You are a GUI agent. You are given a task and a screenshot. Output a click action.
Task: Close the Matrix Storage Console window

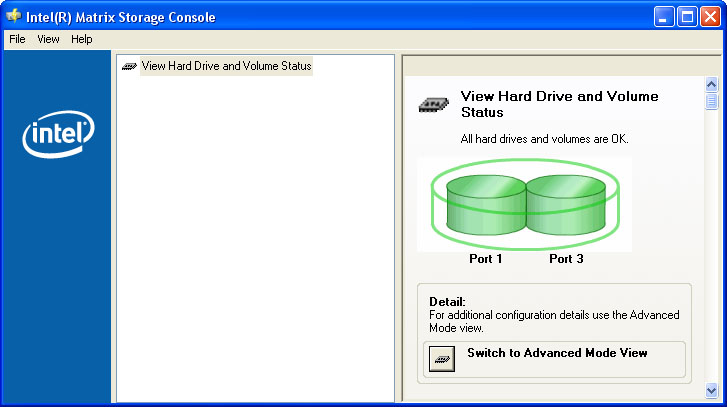710,17
